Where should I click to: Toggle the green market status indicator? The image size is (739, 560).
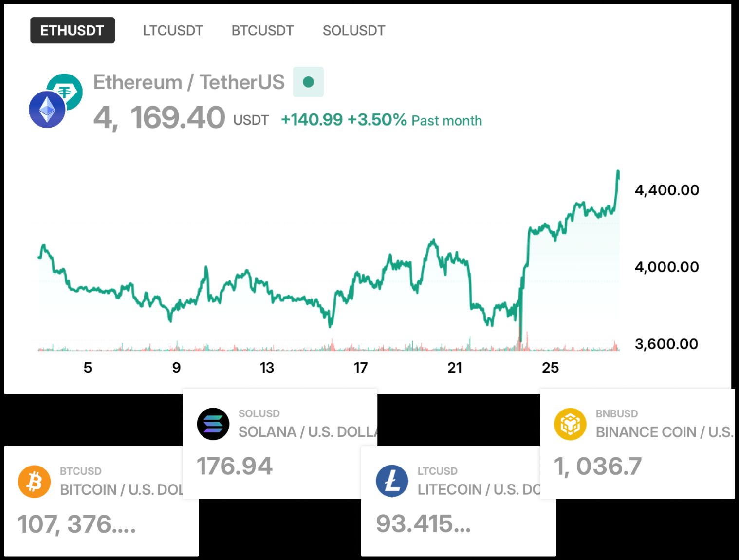coord(308,82)
